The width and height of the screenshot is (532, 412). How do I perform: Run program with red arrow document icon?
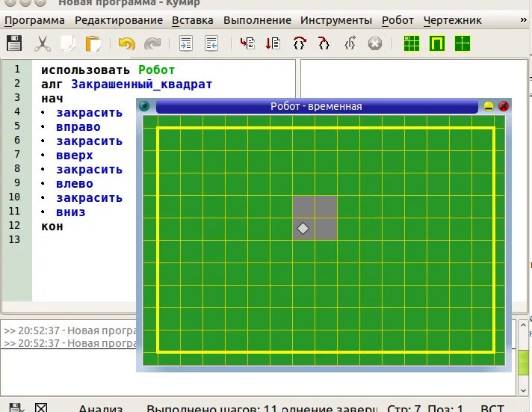pyautogui.click(x=247, y=43)
